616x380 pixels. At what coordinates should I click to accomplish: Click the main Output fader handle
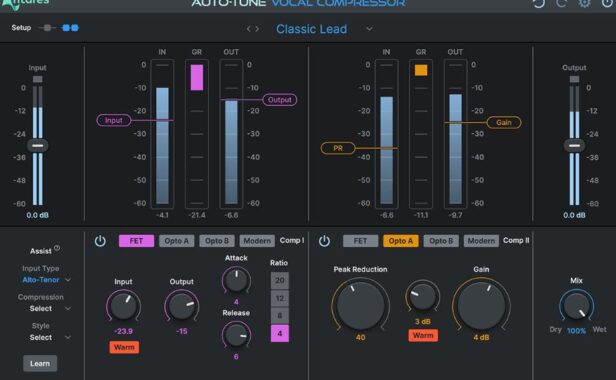574,145
